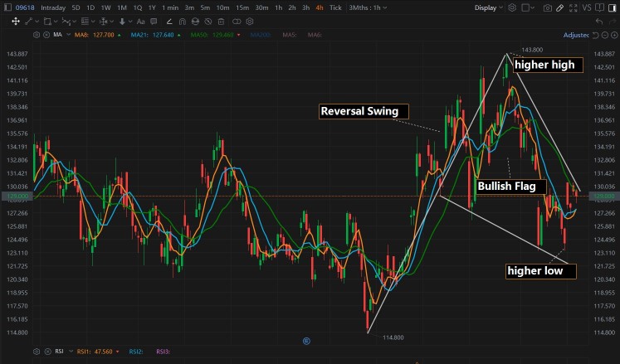Select the Aa text annotation tool
620x364 pixels.
140,22
